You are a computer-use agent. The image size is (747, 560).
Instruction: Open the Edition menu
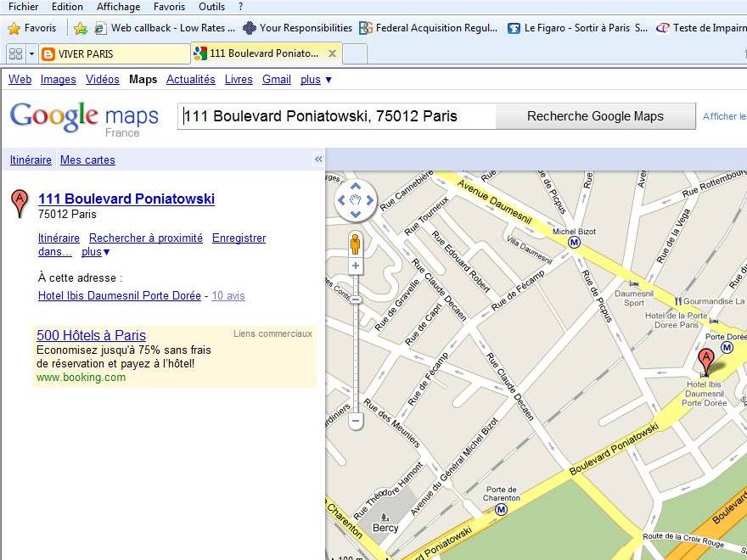67,7
